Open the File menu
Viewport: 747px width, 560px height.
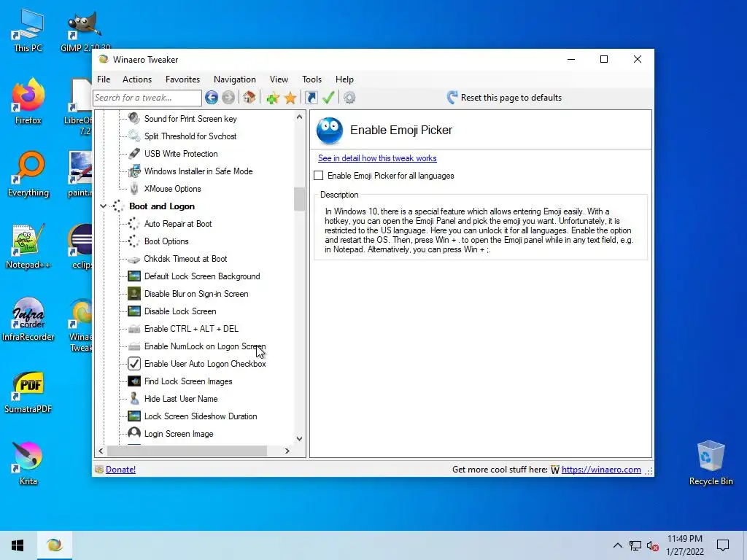[104, 79]
